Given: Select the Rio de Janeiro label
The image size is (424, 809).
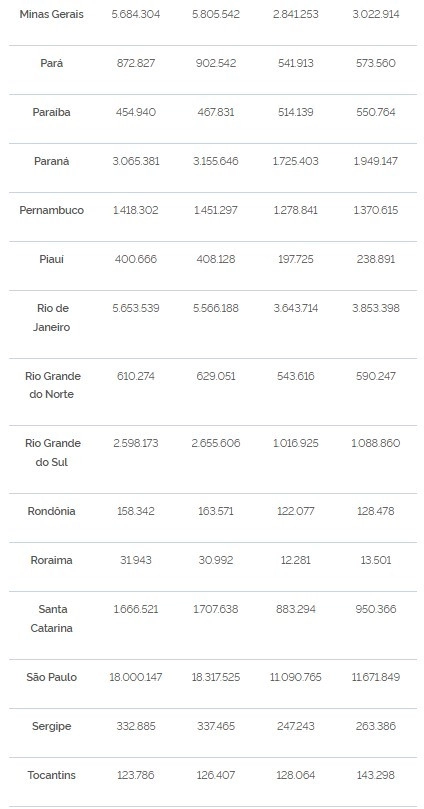Looking at the screenshot, I should 52,318.
